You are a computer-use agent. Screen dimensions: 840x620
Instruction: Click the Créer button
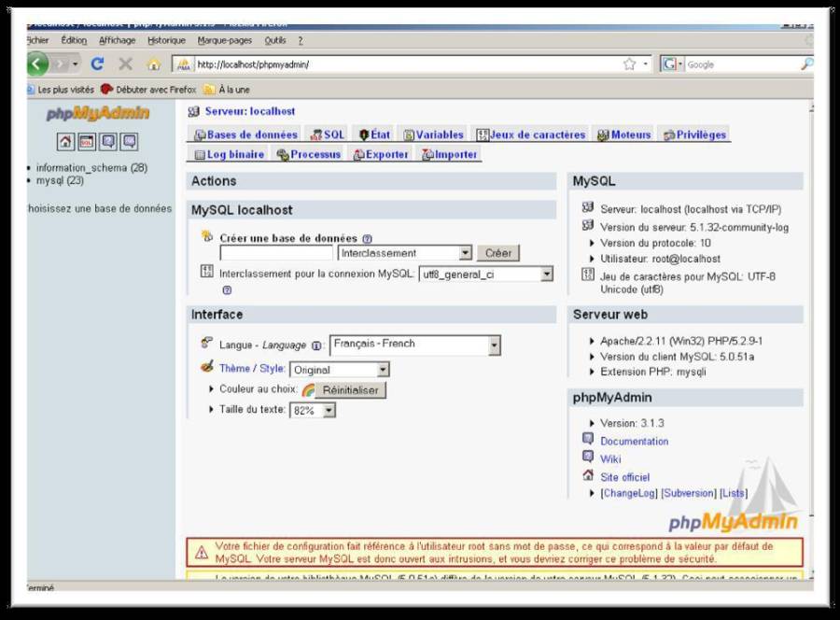pos(498,253)
